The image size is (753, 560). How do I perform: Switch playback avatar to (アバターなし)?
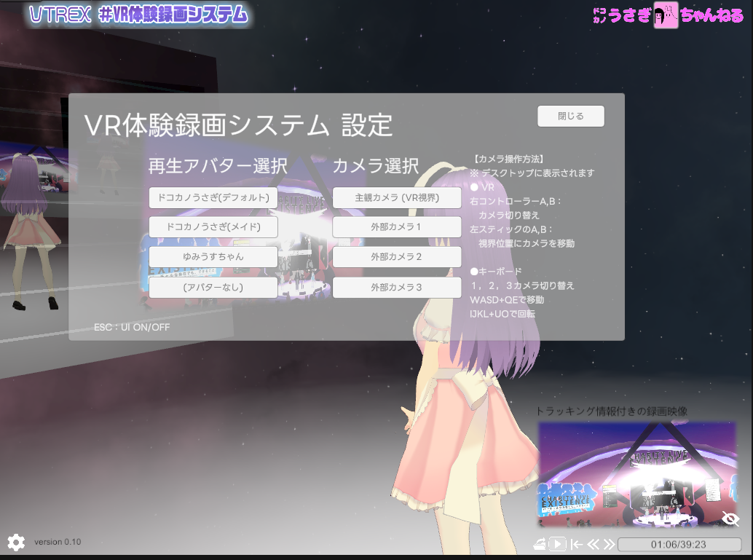pos(213,287)
